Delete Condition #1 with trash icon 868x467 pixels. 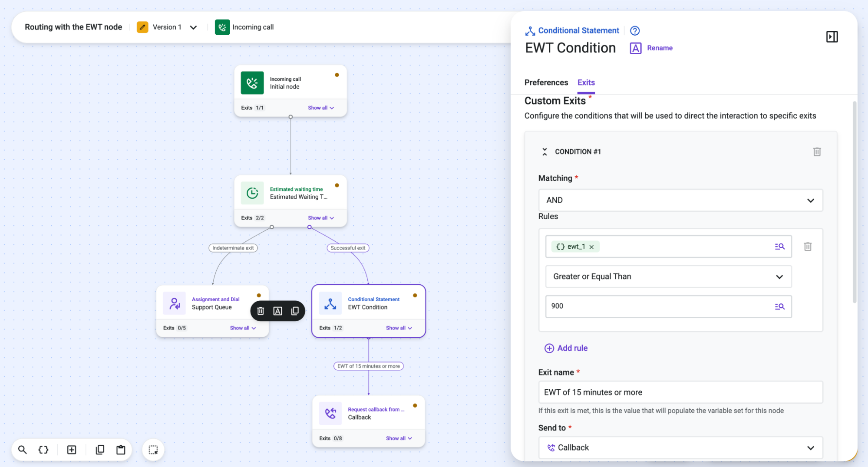point(817,152)
